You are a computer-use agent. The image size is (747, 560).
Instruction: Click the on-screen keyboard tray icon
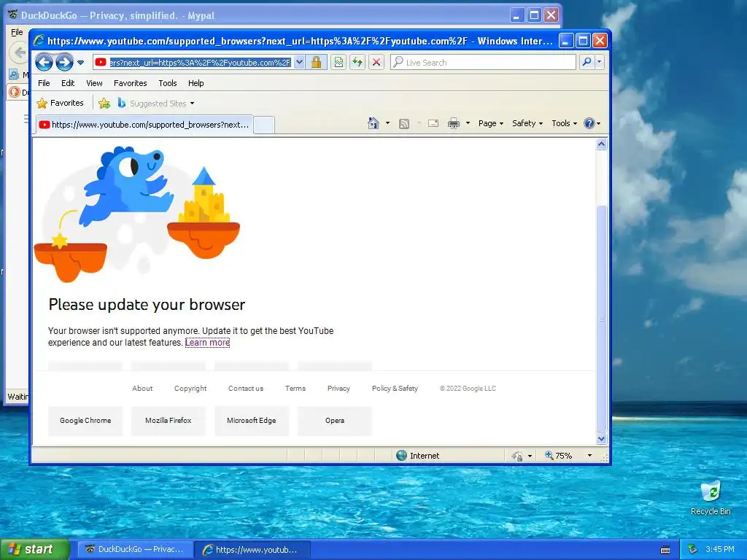tap(665, 550)
